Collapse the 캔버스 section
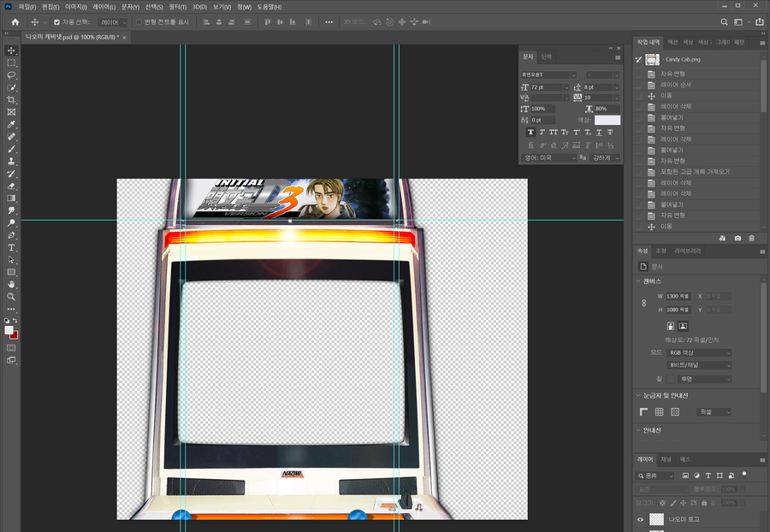770x532 pixels. [x=638, y=281]
